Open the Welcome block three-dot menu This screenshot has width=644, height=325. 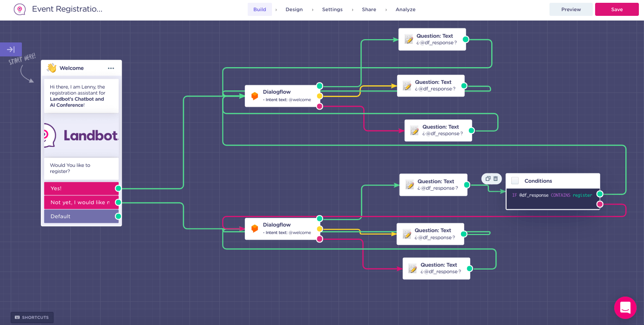[111, 68]
